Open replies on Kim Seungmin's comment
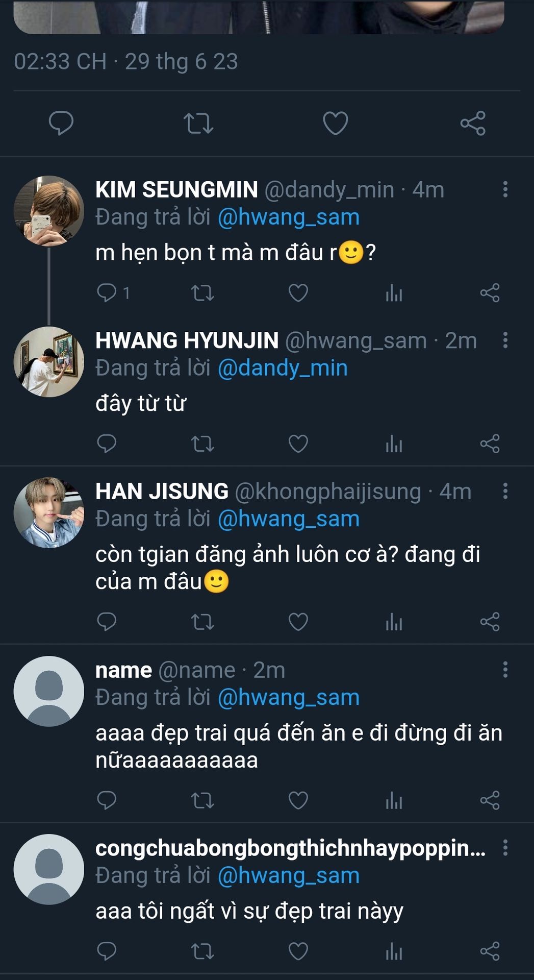534x980 pixels. (x=107, y=293)
